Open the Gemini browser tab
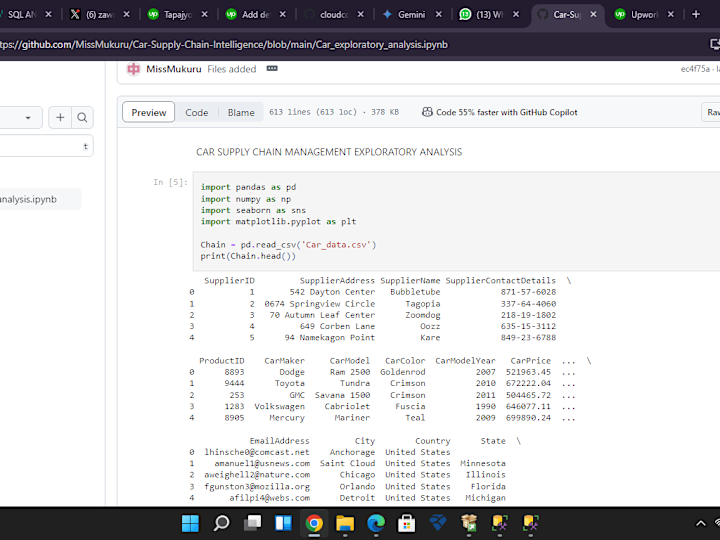This screenshot has width=720, height=540. click(x=410, y=15)
